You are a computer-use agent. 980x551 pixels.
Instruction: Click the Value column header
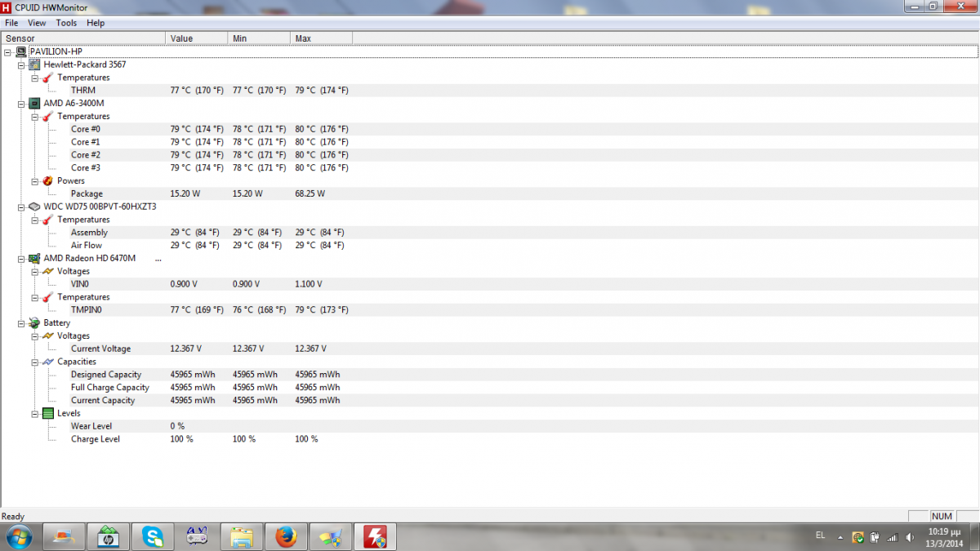(x=197, y=38)
